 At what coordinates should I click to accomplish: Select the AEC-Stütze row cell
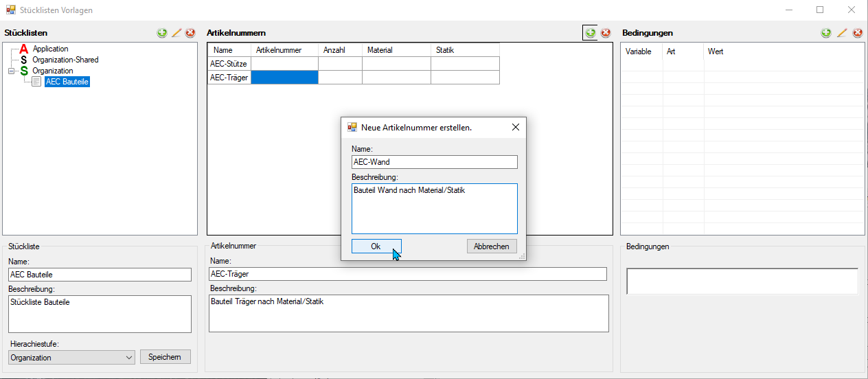(229, 63)
